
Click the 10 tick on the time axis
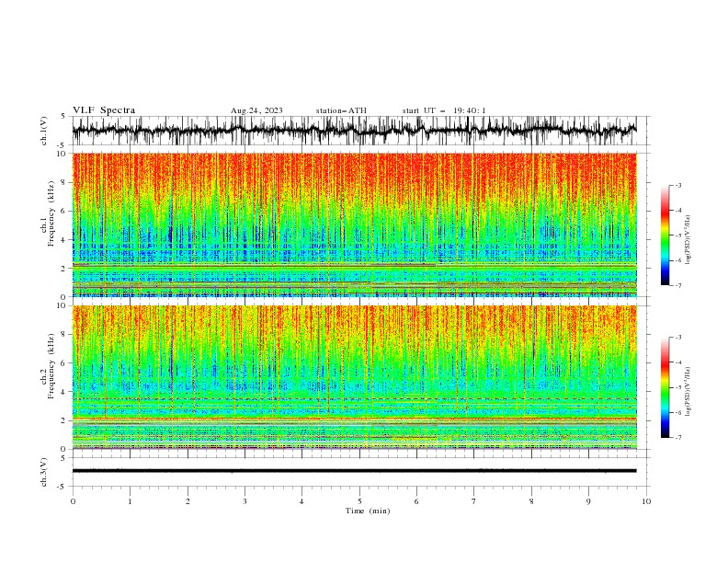click(x=646, y=501)
